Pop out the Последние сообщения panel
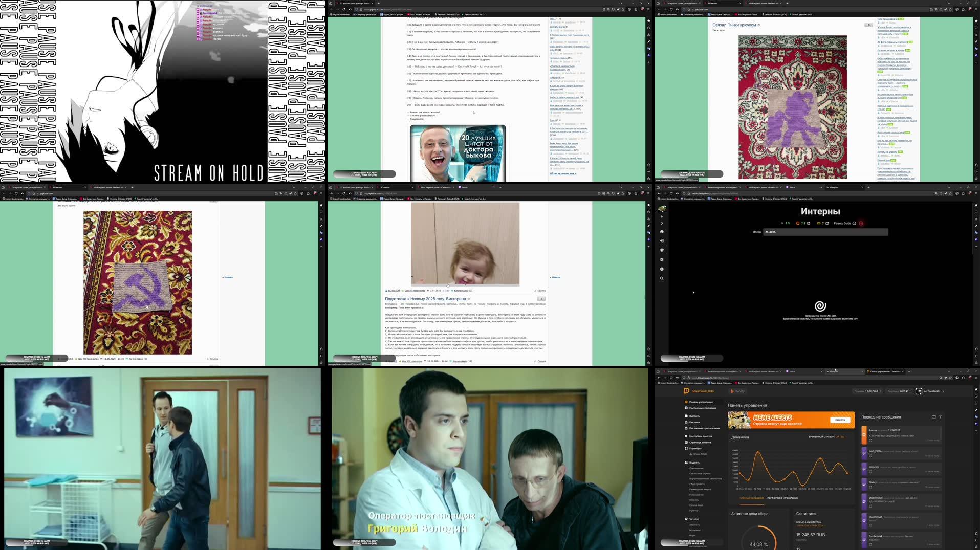This screenshot has height=550, width=980. tap(933, 417)
